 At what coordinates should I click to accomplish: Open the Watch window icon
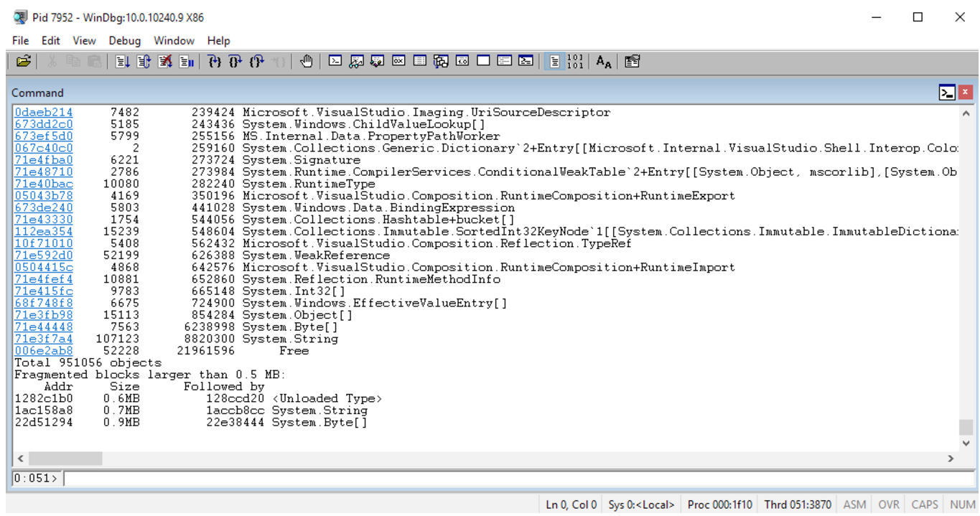[x=356, y=62]
